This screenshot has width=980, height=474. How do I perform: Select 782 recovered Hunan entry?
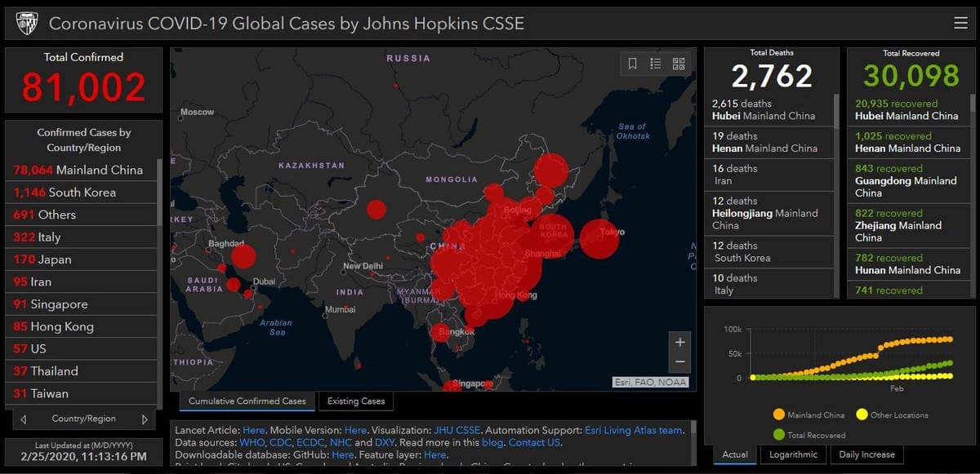910,264
